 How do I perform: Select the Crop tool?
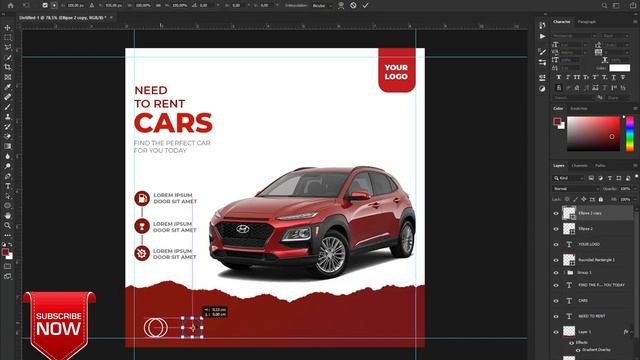point(7,67)
